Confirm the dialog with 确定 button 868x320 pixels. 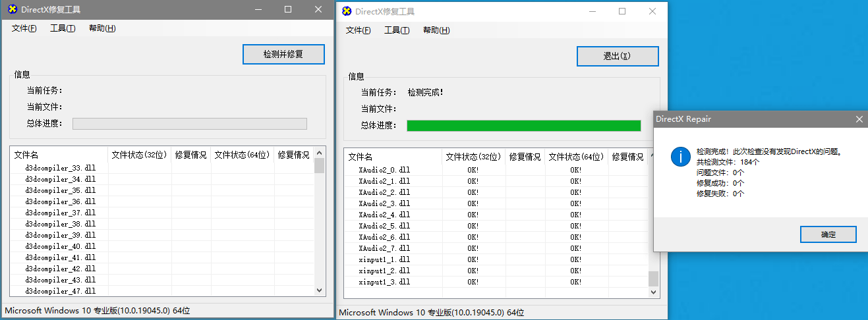click(828, 234)
